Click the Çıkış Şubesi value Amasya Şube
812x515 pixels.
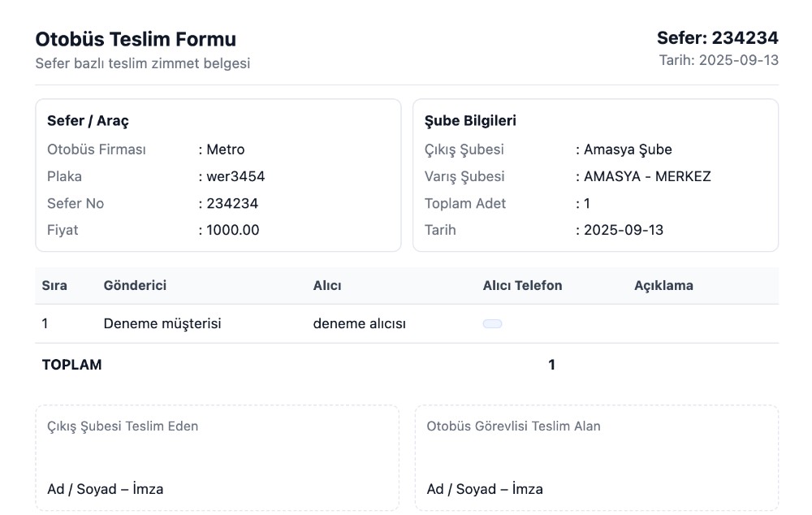[627, 149]
